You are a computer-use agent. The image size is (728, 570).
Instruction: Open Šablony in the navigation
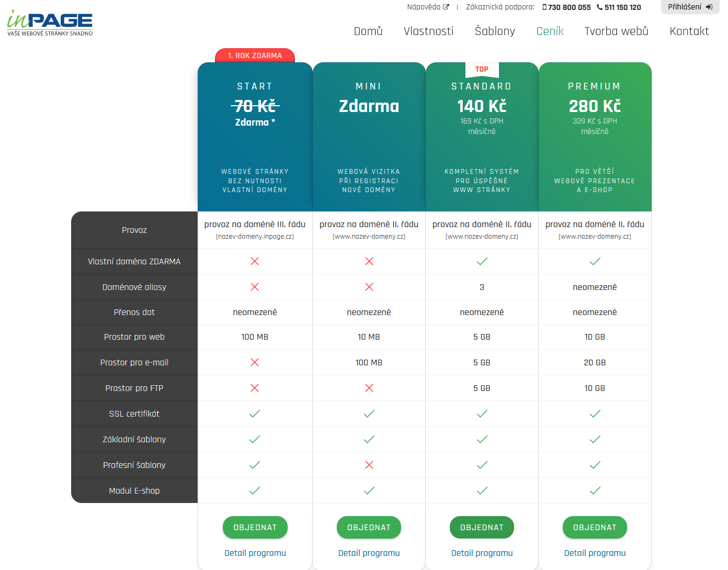point(495,31)
